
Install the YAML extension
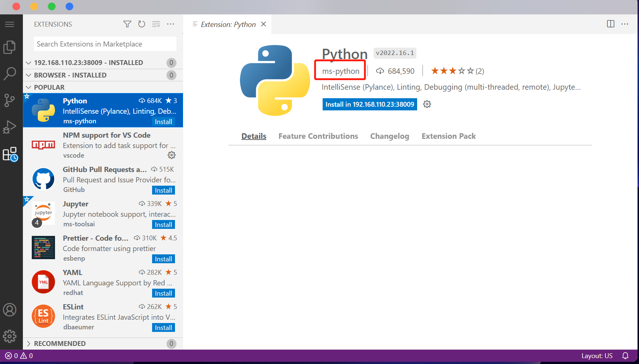tap(164, 293)
